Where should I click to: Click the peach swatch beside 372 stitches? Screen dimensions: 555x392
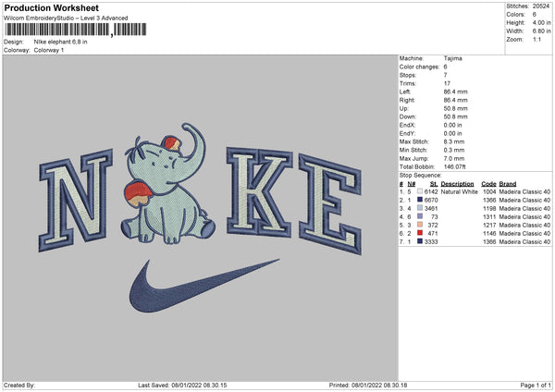[420, 225]
